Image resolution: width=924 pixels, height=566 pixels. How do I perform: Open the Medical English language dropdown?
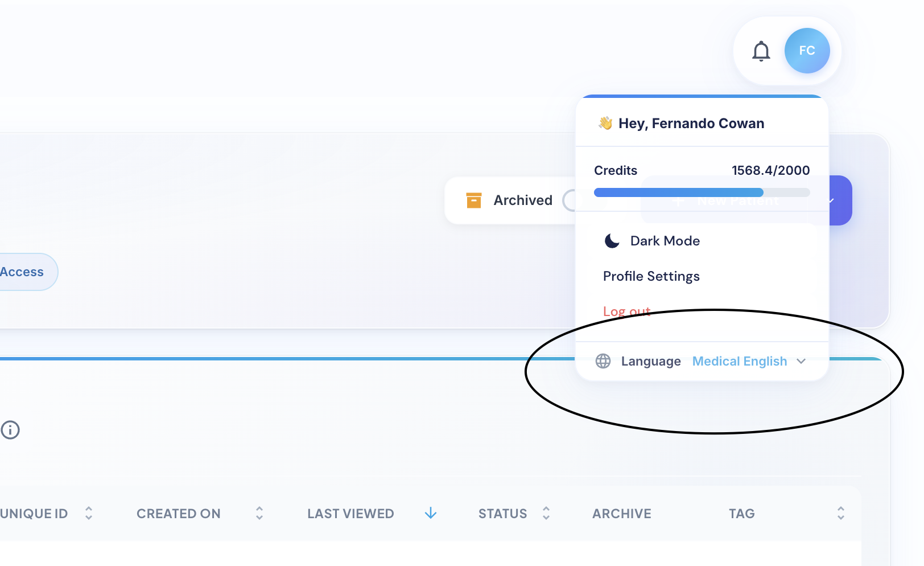point(749,361)
